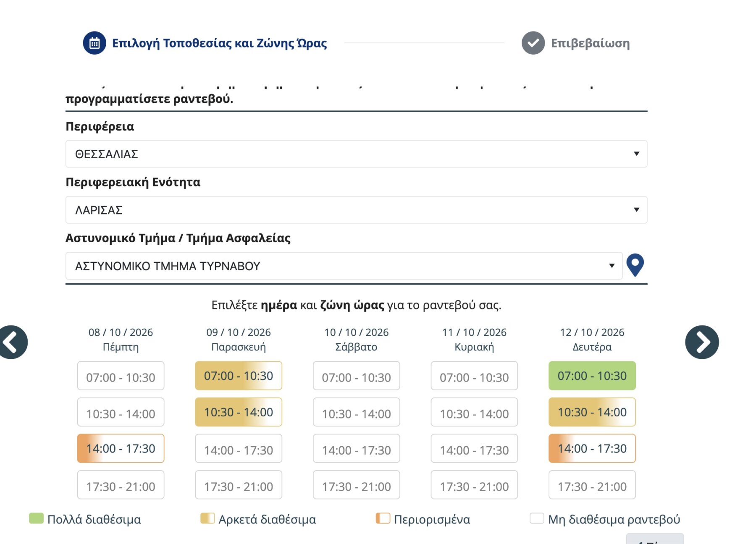Go to previous dates with left arrow
The height and width of the screenshot is (544, 756).
tap(12, 342)
